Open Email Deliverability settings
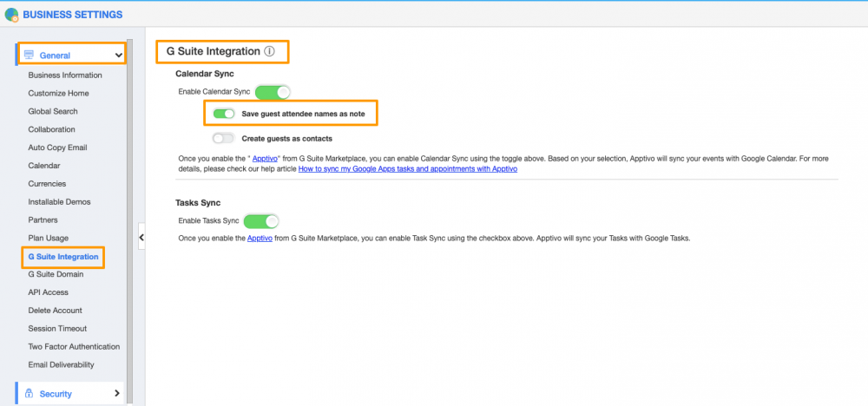Viewport: 868px width, 406px height. pyautogui.click(x=61, y=365)
